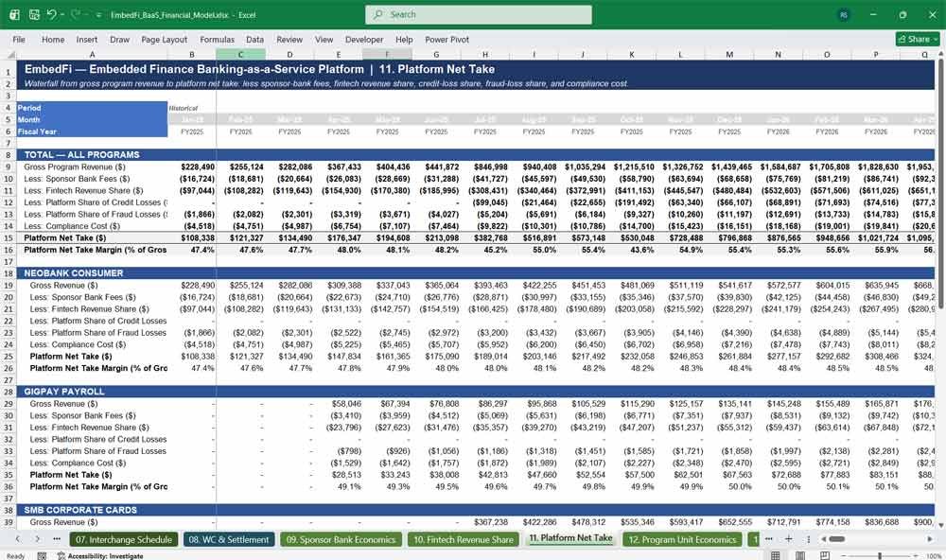This screenshot has height=560, width=946.
Task: Open the Review ribbon tab
Action: 289,39
